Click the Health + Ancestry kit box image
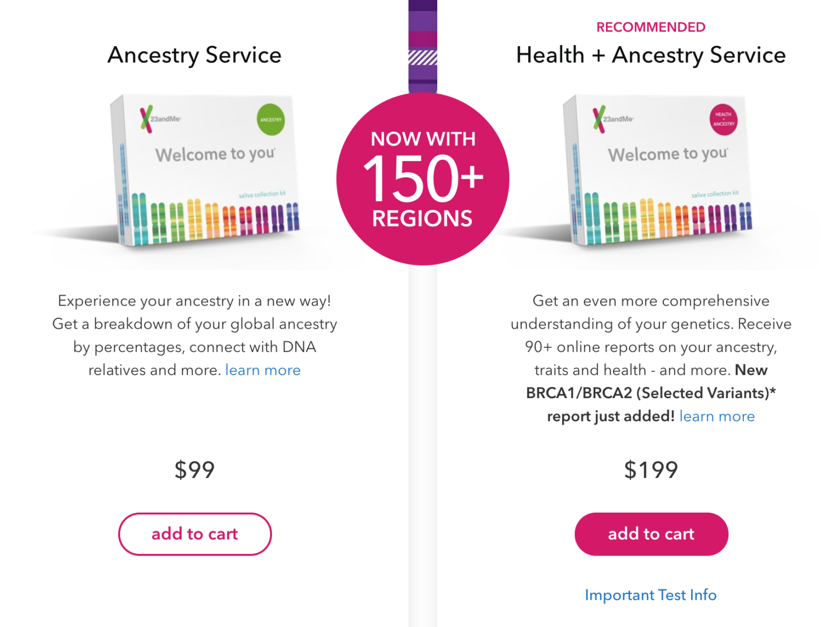The image size is (840, 627). point(657,171)
